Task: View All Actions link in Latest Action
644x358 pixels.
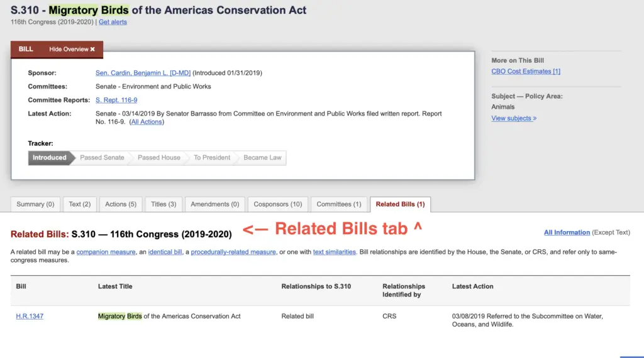Action: [x=146, y=122]
